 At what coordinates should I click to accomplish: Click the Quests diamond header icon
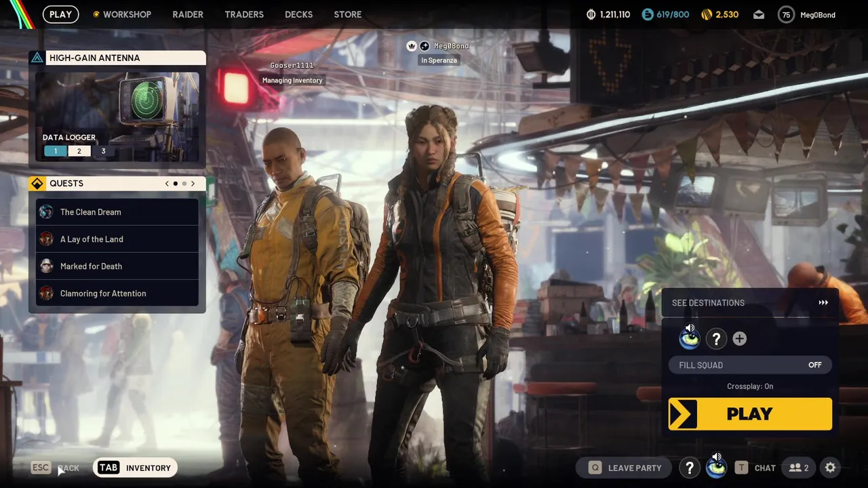[37, 183]
